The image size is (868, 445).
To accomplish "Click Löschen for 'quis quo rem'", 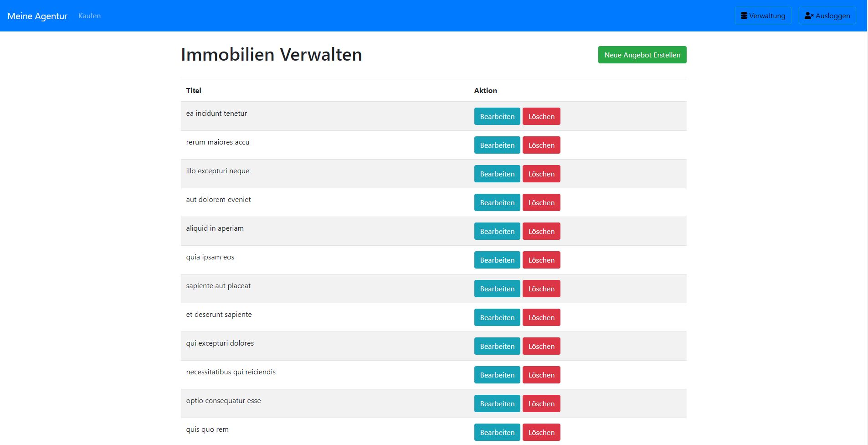I will (541, 432).
